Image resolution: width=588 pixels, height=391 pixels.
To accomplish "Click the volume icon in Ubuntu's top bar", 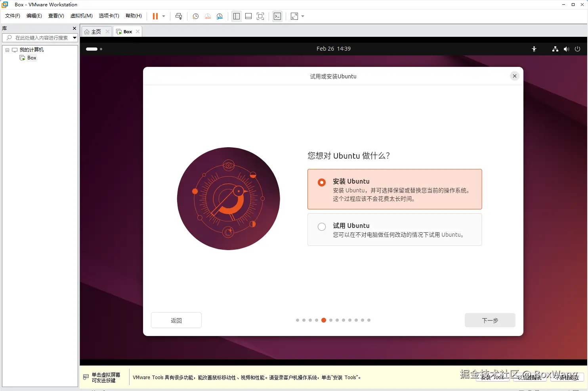I will coord(566,49).
